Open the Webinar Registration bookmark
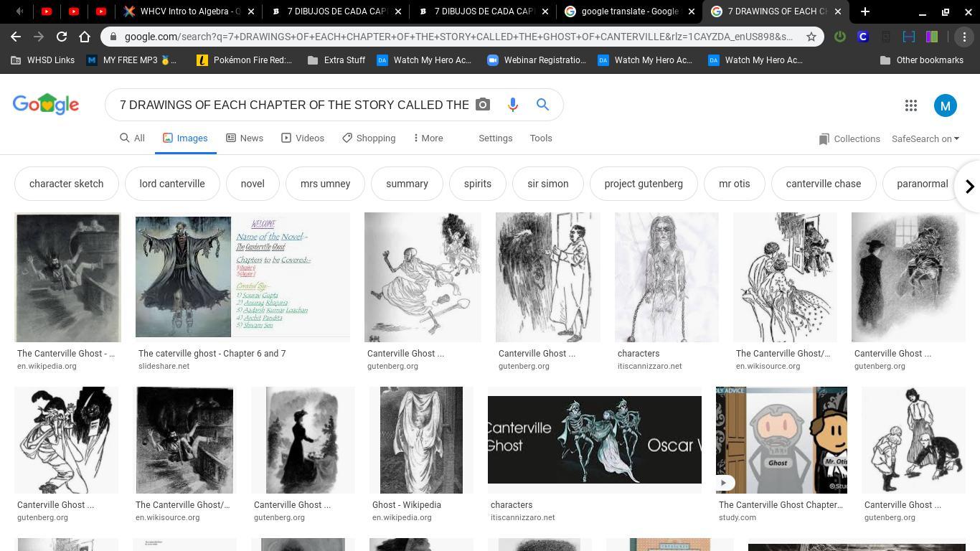Screen dimensions: 980x551 537,60
